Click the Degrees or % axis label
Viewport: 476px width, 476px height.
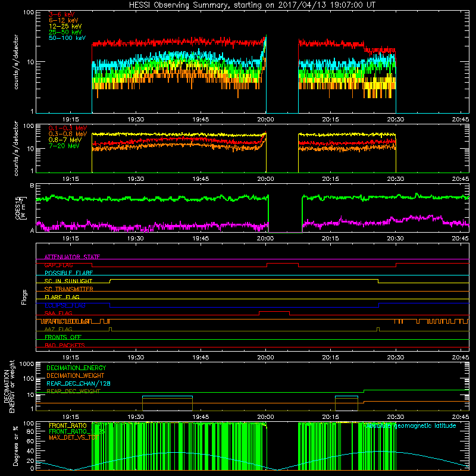pos(15,446)
